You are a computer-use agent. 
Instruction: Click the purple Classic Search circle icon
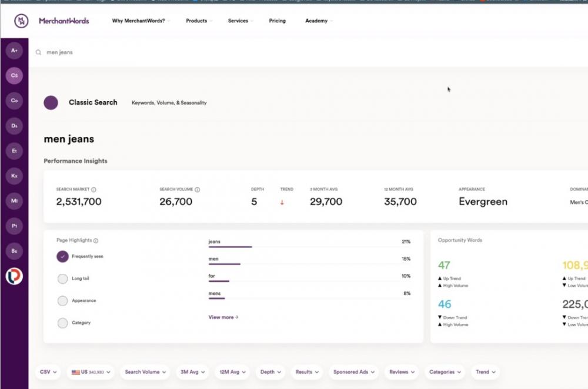tap(51, 103)
